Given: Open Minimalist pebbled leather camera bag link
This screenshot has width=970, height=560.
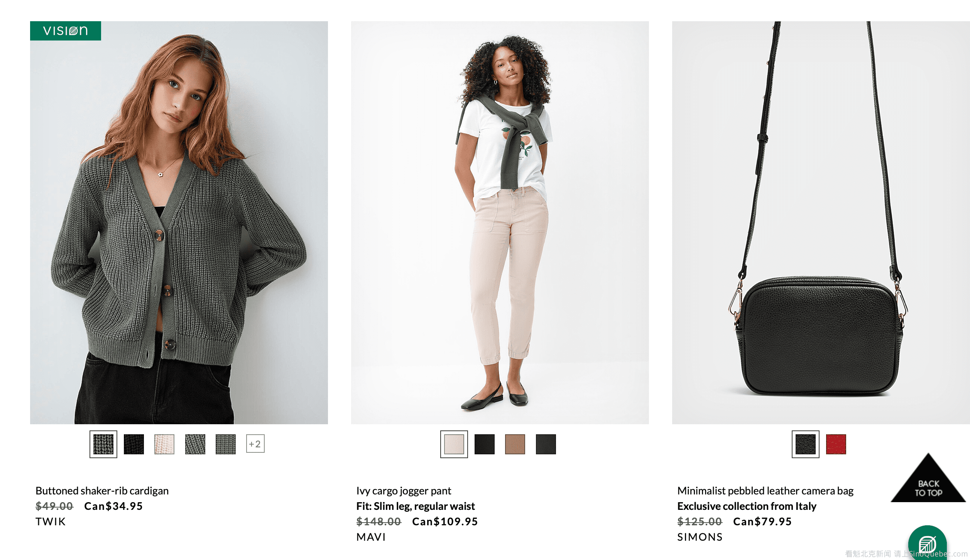Looking at the screenshot, I should (x=766, y=491).
